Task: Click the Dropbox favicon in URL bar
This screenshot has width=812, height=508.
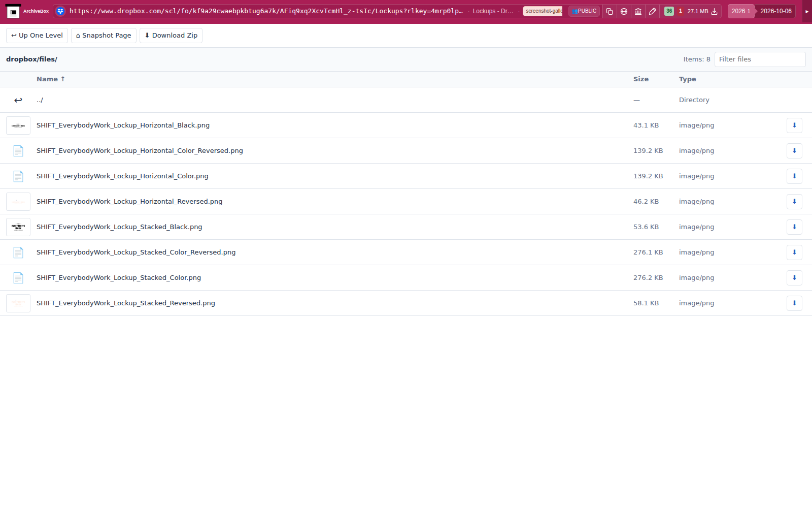Action: pyautogui.click(x=60, y=11)
